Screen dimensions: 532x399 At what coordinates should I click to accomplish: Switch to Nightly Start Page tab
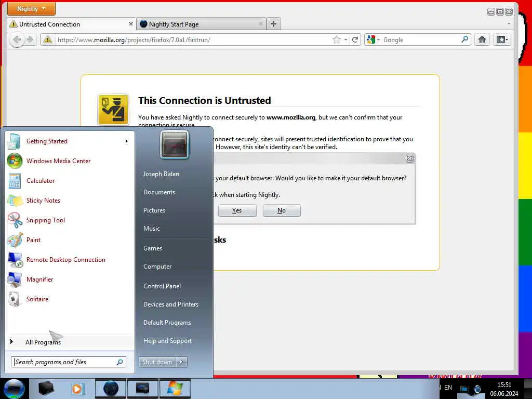pos(202,24)
